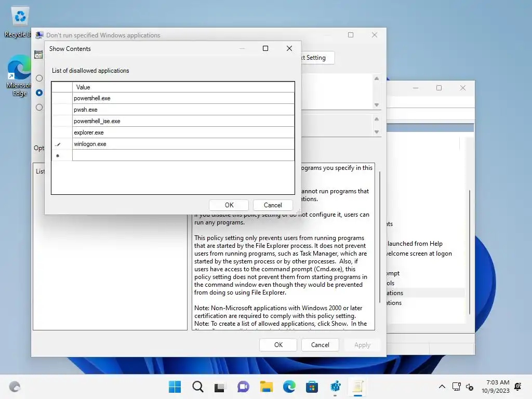The image size is (532, 399).
Task: Open the Windows Start menu
Action: click(x=175, y=387)
